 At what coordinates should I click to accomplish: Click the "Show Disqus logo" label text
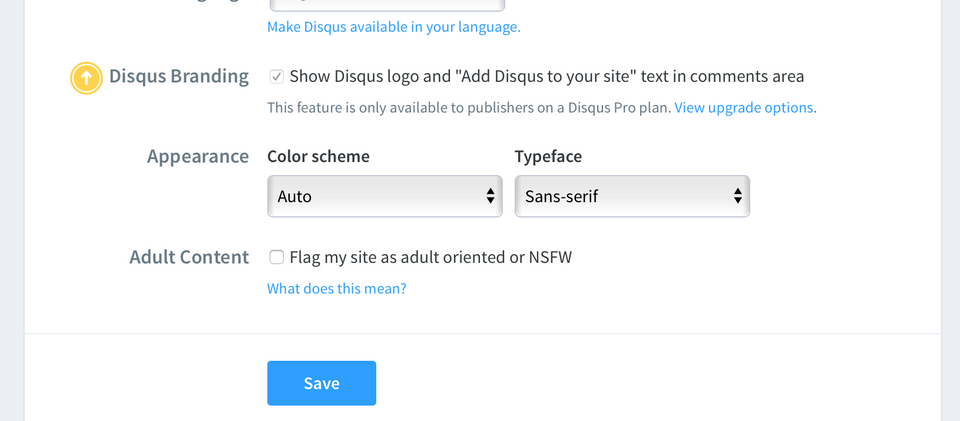[546, 76]
